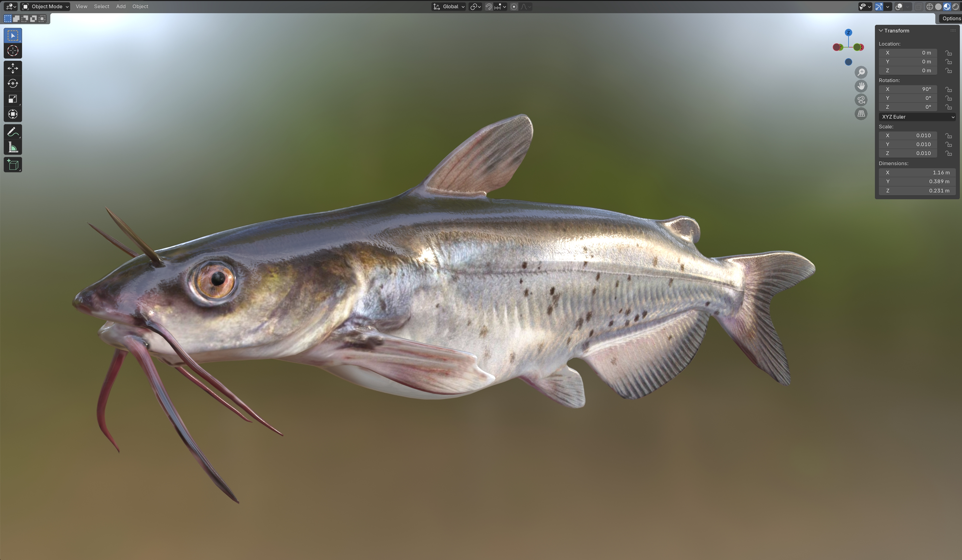Screen dimensions: 962x560
Task: Open the Select menu
Action: 102,6
